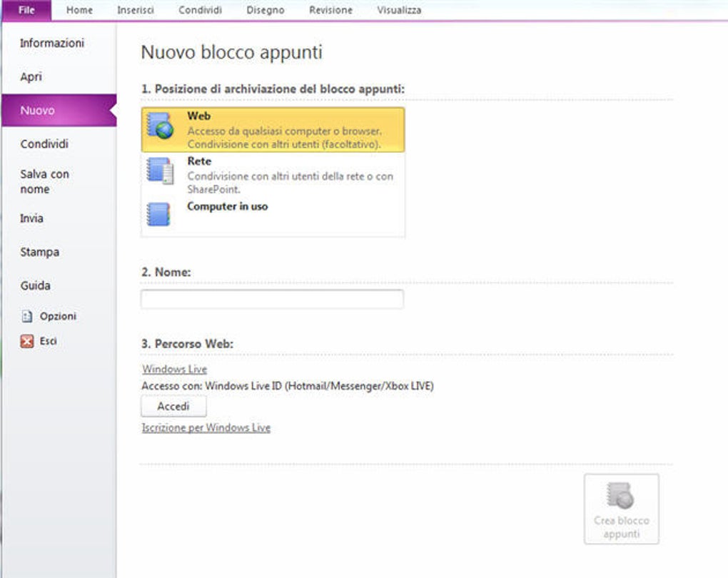Open Stampa in the sidebar
This screenshot has width=728, height=578.
click(x=39, y=252)
